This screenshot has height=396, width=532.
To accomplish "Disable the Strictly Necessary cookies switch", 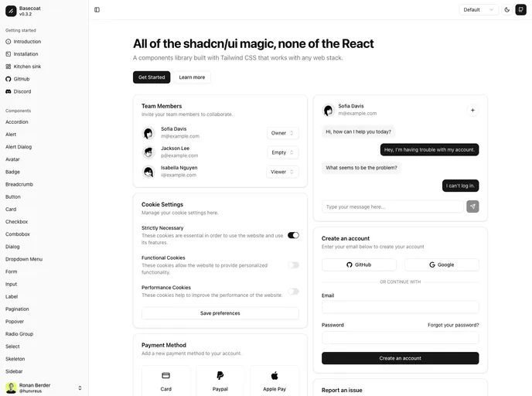I will coord(293,235).
